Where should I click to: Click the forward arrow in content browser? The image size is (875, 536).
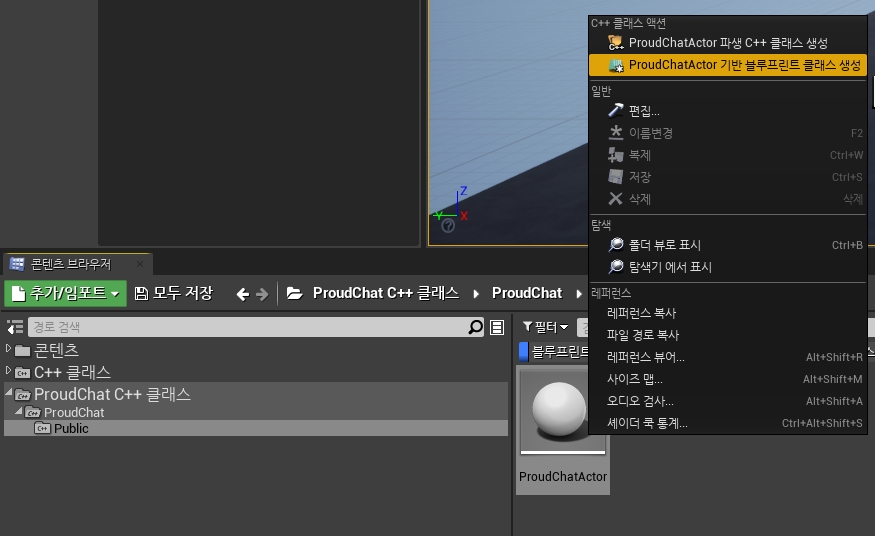click(262, 293)
